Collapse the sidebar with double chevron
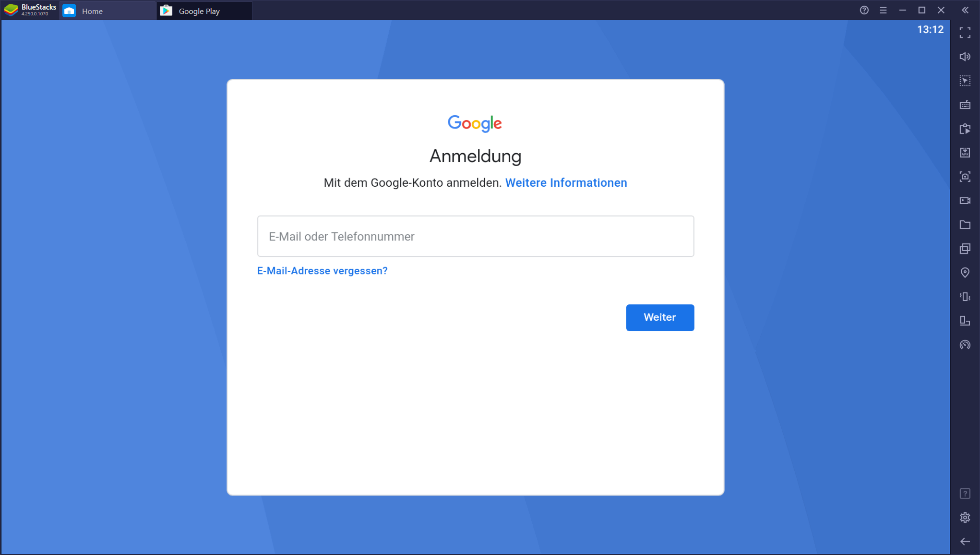 point(965,10)
